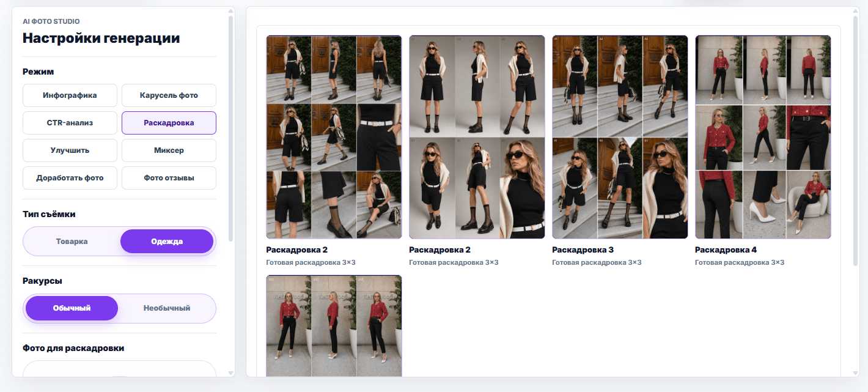Click the settings panel scrollbar up arrow
This screenshot has height=392, width=868.
coord(230,11)
